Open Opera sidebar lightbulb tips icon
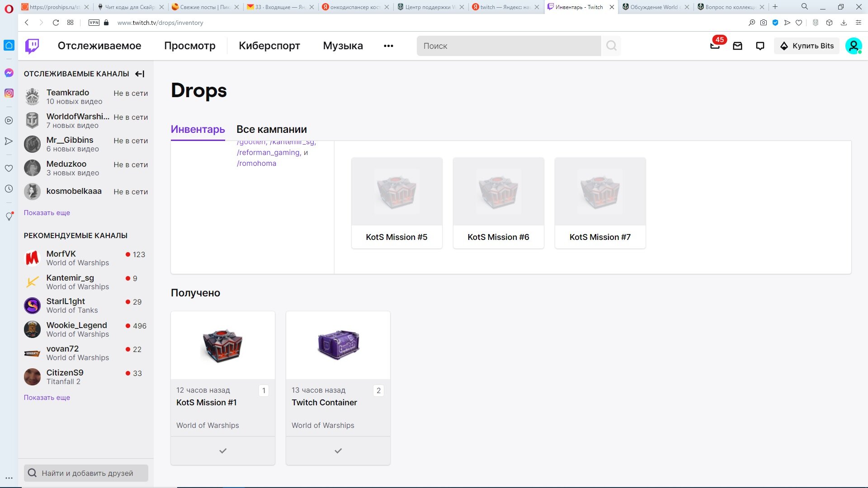868x488 pixels. [9, 216]
